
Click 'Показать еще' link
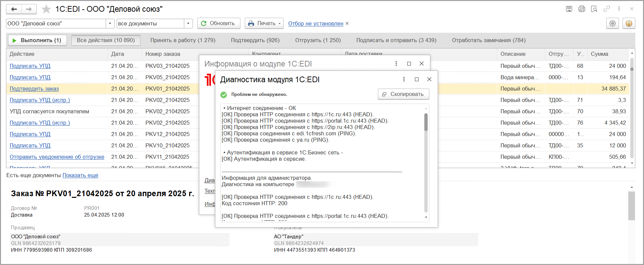(80, 175)
